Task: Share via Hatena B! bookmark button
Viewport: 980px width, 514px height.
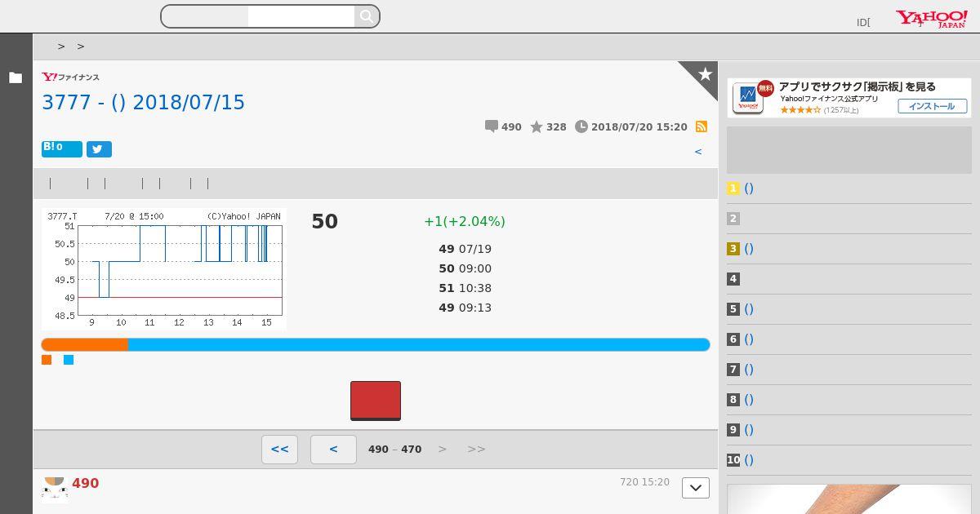Action: (62, 149)
